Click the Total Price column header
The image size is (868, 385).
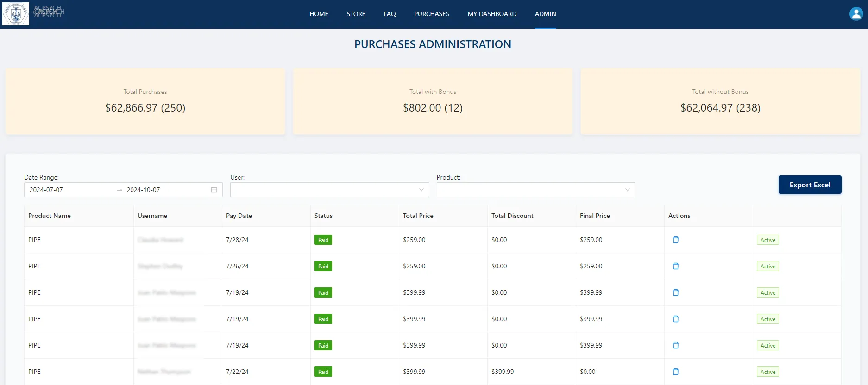443,216
